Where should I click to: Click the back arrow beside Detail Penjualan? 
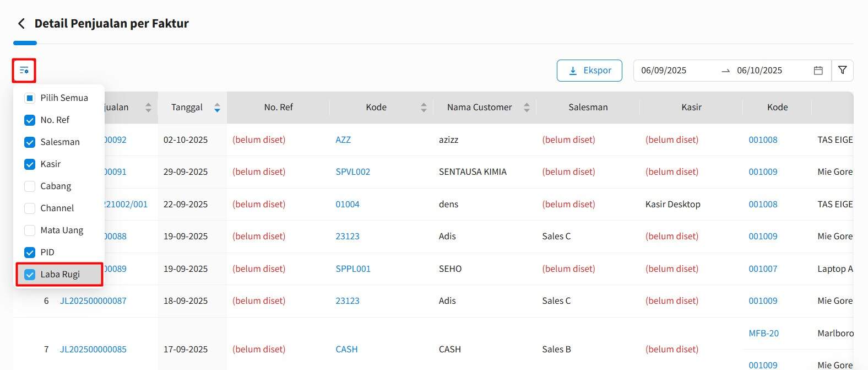tap(21, 24)
